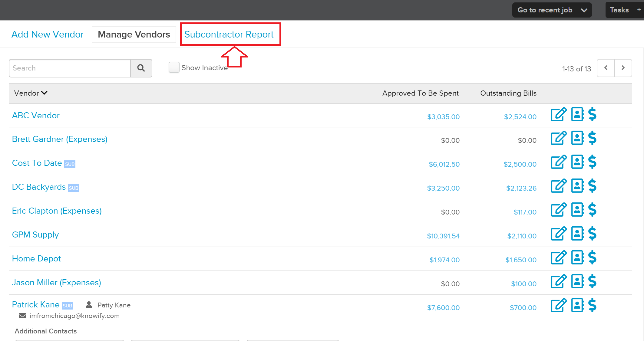Open the GPM Supply vendor link
This screenshot has width=644, height=341.
[35, 235]
